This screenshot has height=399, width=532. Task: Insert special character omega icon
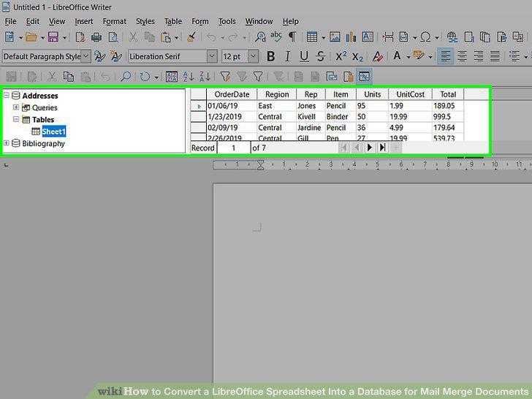425,37
